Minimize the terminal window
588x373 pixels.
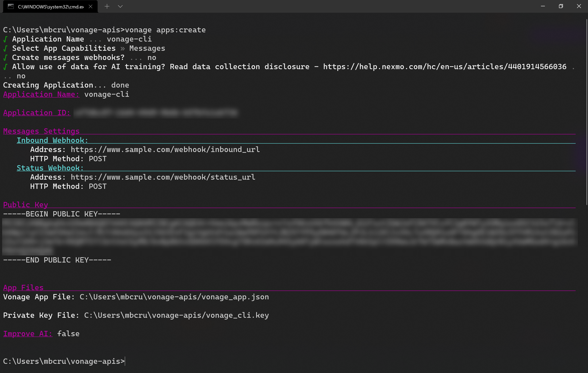[x=543, y=6]
